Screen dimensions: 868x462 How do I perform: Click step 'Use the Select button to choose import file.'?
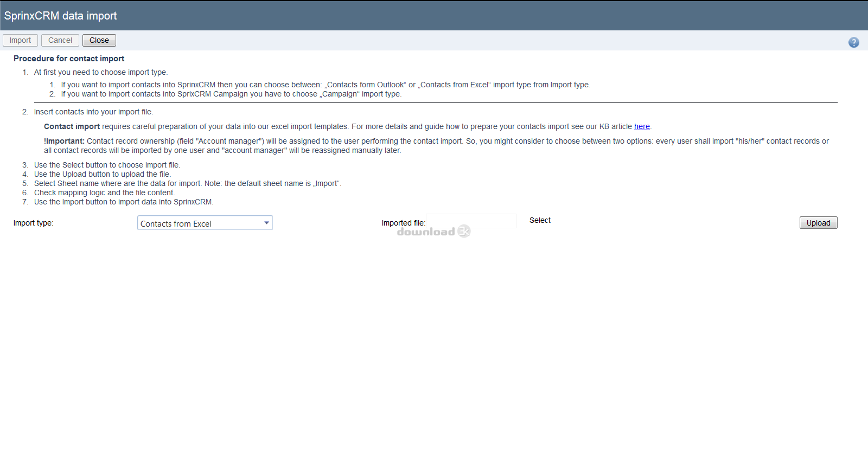pos(107,165)
